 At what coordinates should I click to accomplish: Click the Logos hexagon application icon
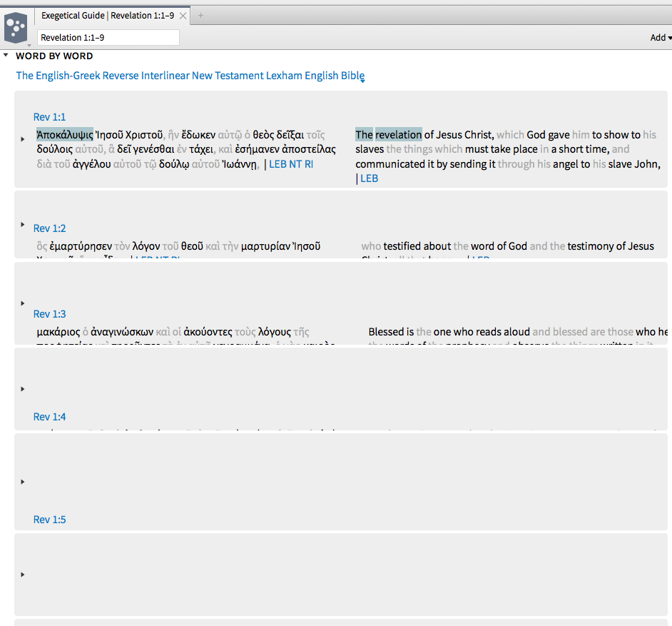15,27
